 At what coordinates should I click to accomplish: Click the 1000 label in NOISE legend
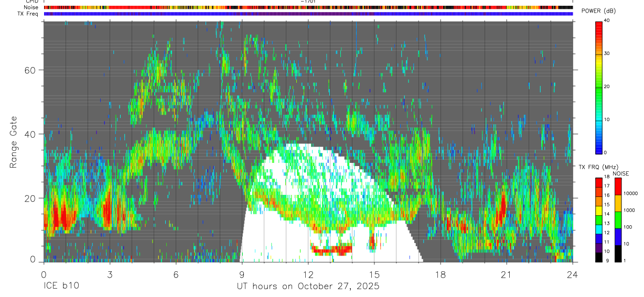coord(629,210)
